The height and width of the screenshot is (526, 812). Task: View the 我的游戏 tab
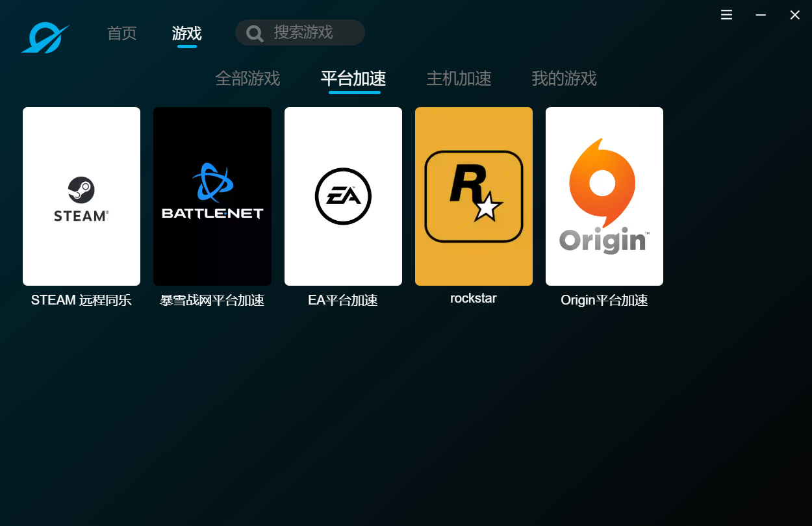tap(564, 79)
